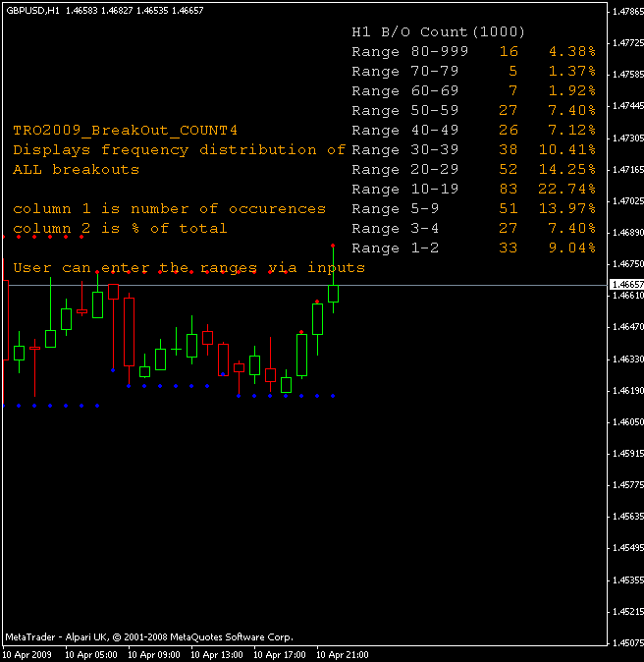Screen dimensions: 644x662
Task: Click the 1.47865 price axis label
Action: (627, 12)
